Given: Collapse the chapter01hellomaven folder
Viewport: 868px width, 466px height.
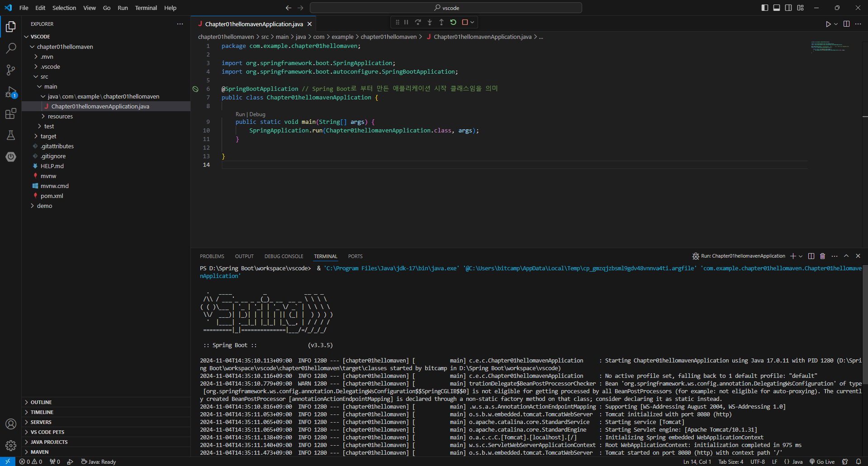Looking at the screenshot, I should click(x=106, y=47).
